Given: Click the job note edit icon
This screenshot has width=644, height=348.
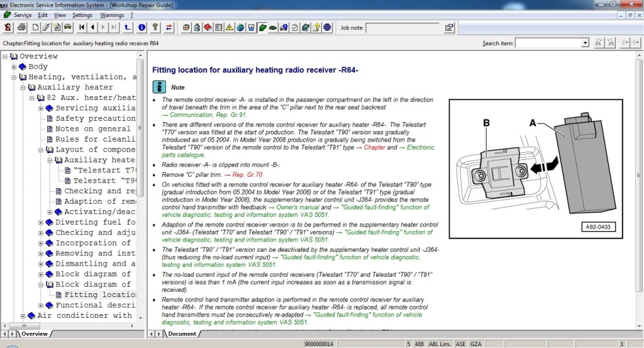Looking at the screenshot, I should pyautogui.click(x=450, y=28).
